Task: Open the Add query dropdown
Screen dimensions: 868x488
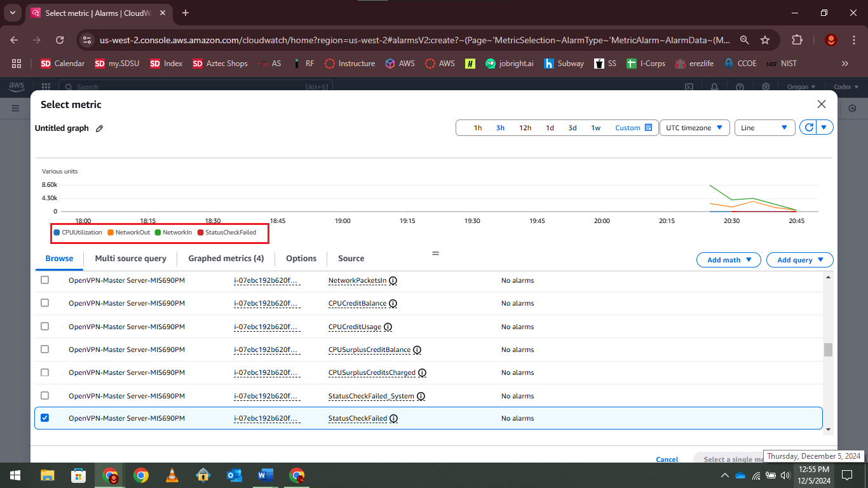Action: point(800,260)
